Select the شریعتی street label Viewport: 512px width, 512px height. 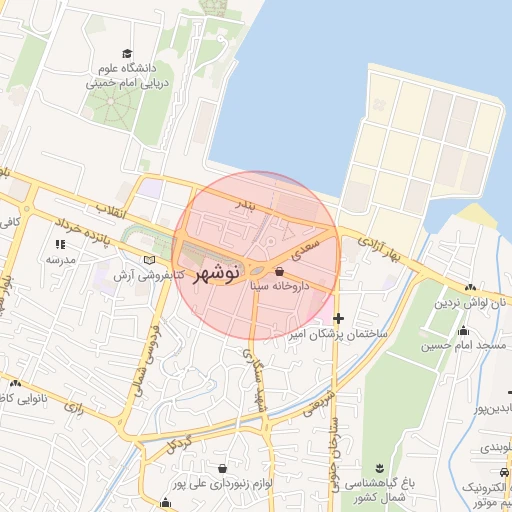[x=319, y=403]
